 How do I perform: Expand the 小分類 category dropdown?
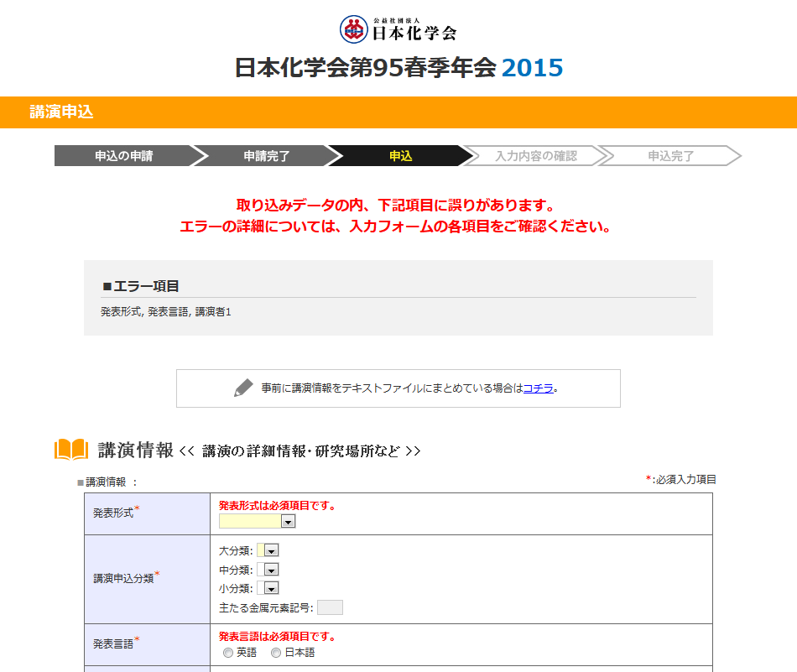pyautogui.click(x=271, y=589)
